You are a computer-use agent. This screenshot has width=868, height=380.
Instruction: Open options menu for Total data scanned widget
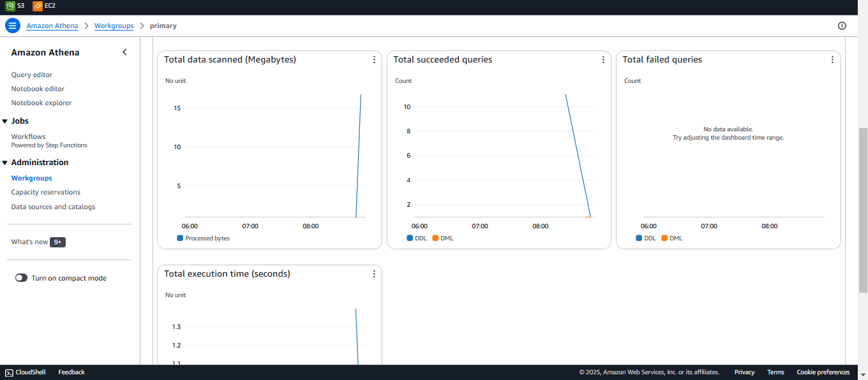[x=374, y=59]
